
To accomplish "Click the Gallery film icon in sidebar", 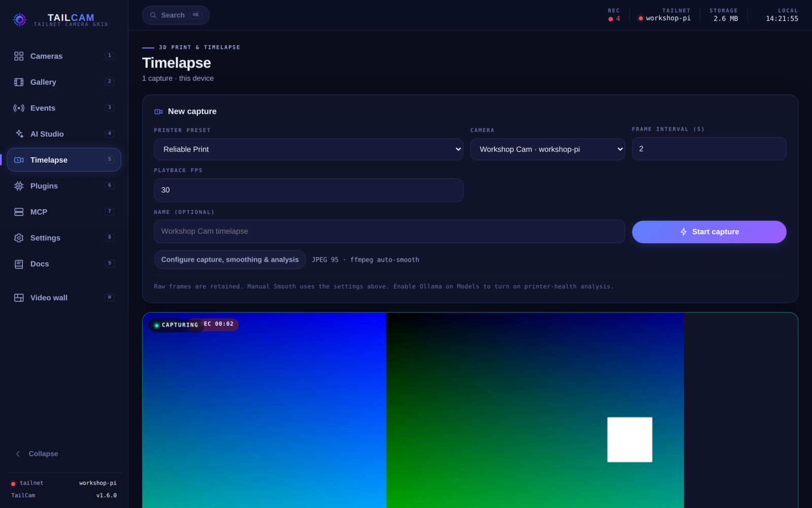I will 19,82.
